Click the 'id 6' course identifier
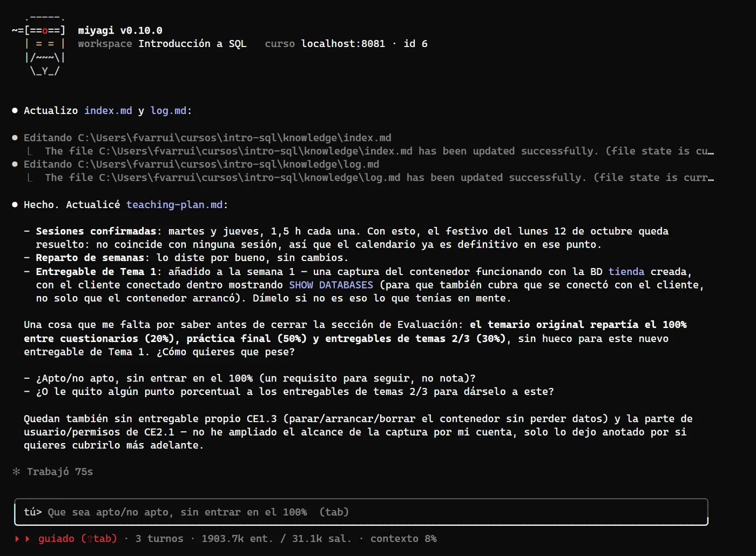Screen dimensions: 756x556 coord(416,44)
